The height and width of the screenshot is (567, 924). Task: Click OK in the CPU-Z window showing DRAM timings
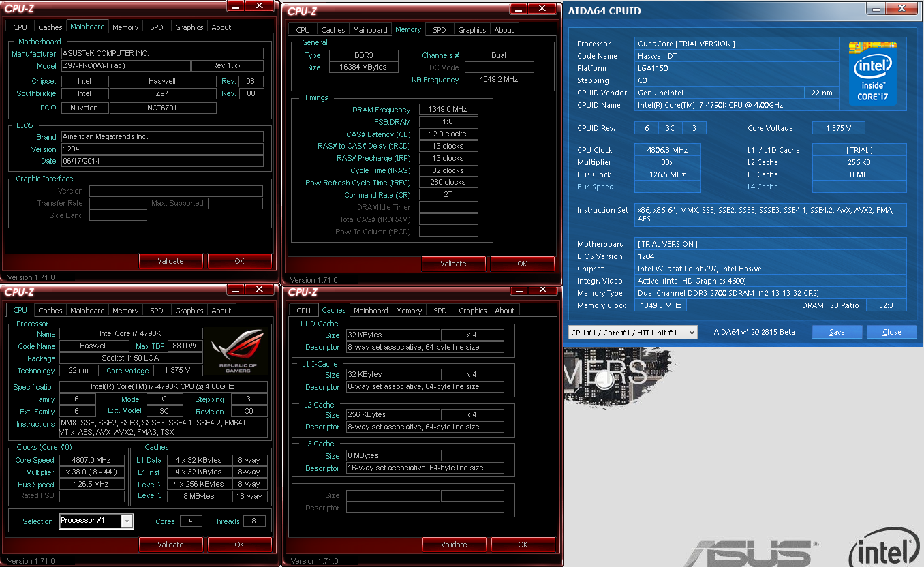coord(522,264)
